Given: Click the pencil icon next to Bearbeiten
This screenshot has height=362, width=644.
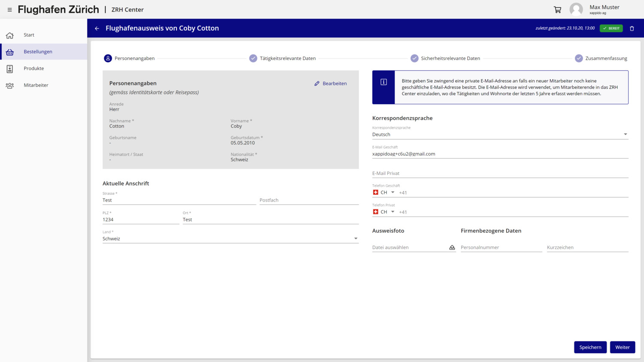Looking at the screenshot, I should (x=317, y=84).
